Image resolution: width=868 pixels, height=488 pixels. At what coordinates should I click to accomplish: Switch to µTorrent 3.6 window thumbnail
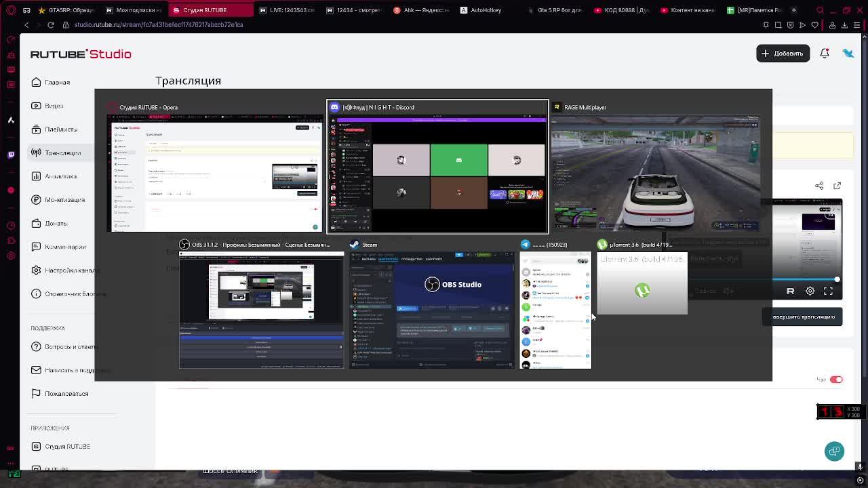click(642, 277)
